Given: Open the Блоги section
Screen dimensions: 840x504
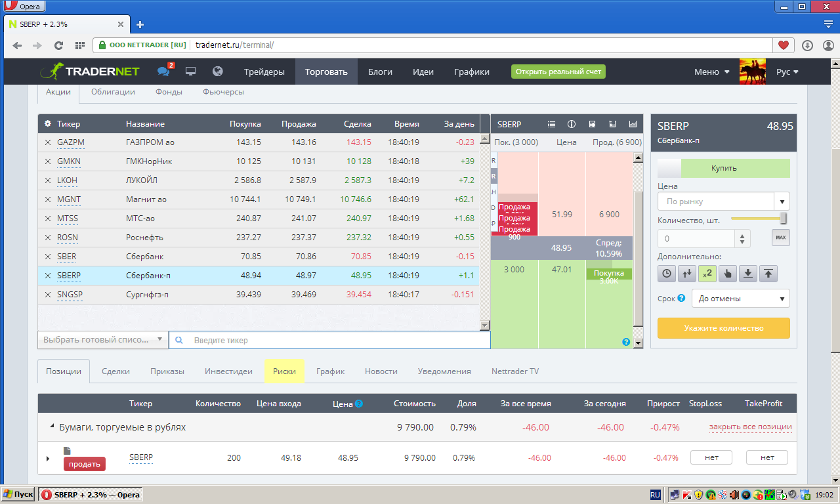Looking at the screenshot, I should point(381,72).
